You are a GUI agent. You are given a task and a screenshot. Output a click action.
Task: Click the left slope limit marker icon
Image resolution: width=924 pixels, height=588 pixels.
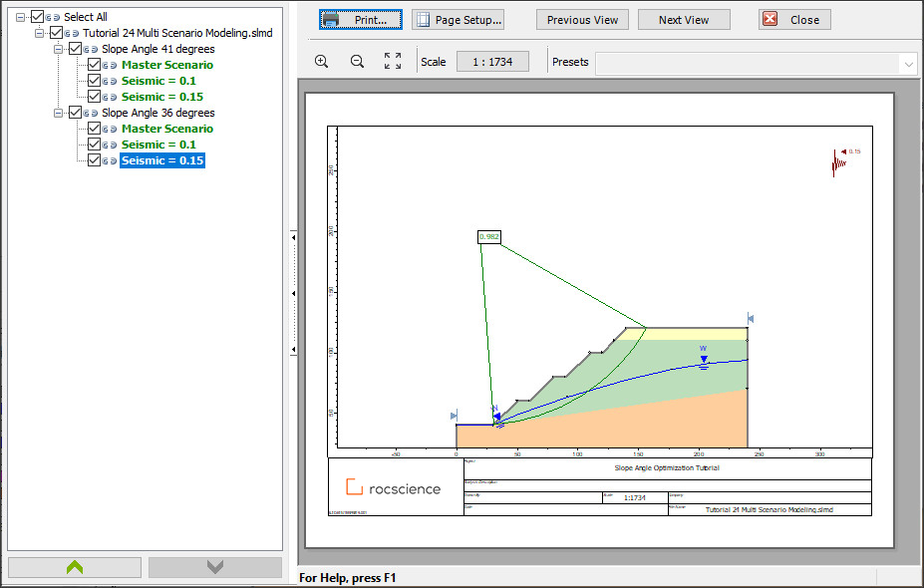coord(454,416)
